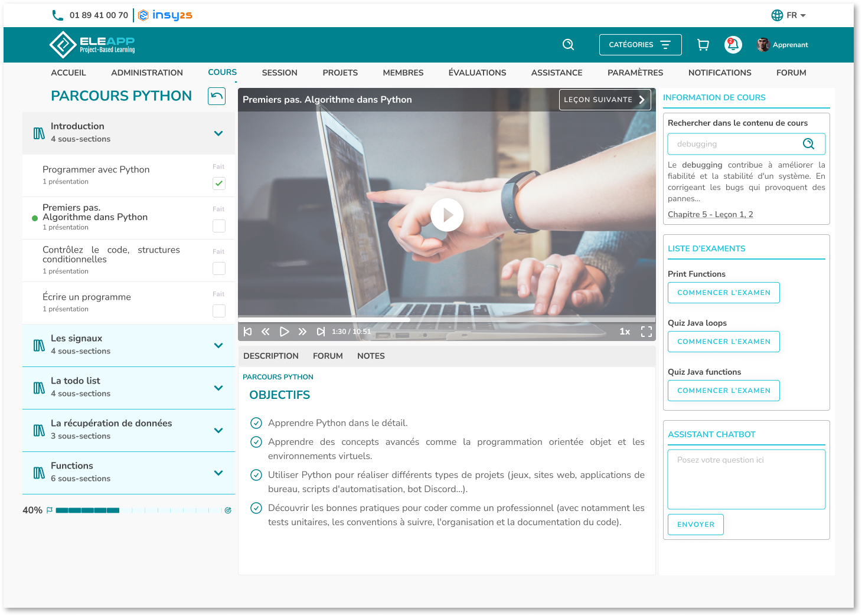Start the Print Functions exam

(x=724, y=293)
